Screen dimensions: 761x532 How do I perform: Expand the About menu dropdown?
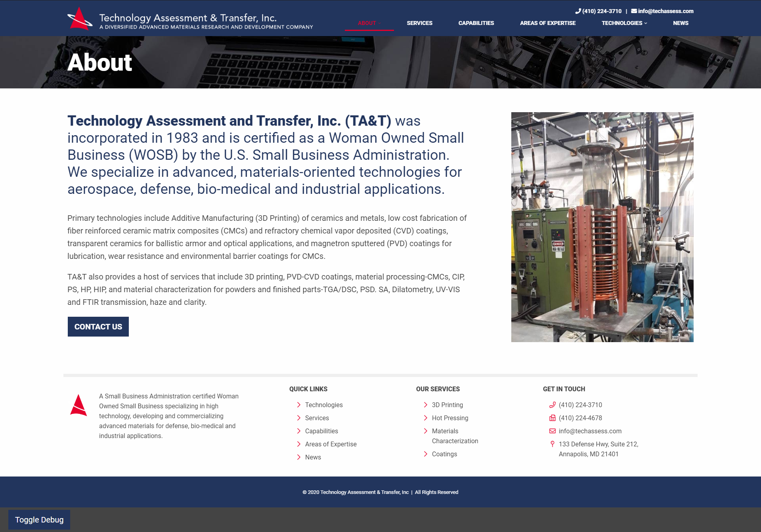pos(369,23)
